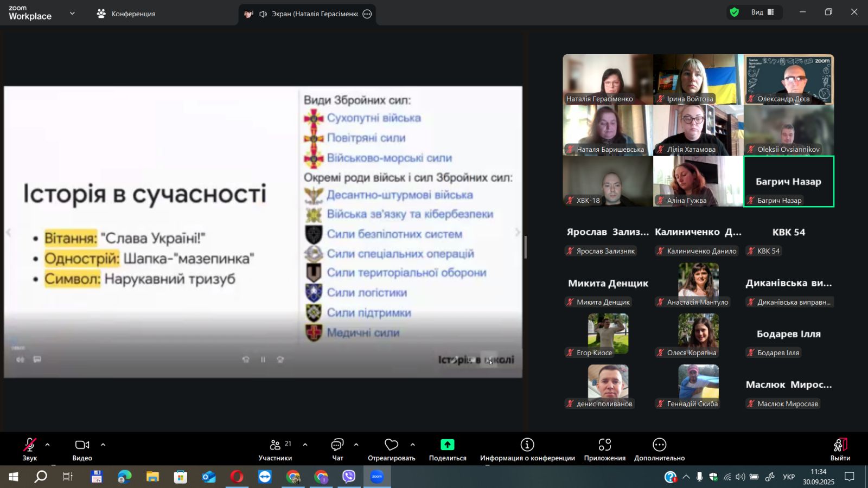Click the green Share screen icon
Viewport: 868px width, 488px height.
click(447, 445)
